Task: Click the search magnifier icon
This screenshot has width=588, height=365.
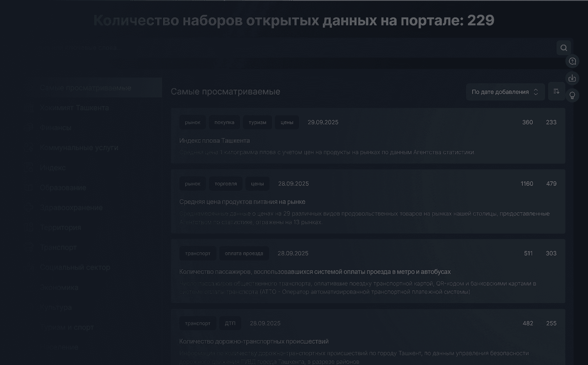Action: (x=563, y=47)
